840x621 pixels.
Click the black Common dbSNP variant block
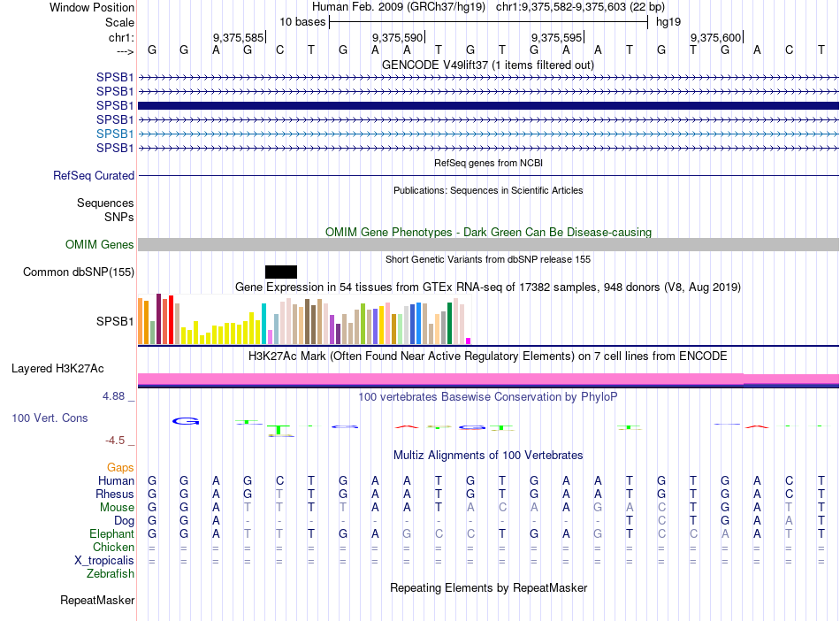click(281, 272)
